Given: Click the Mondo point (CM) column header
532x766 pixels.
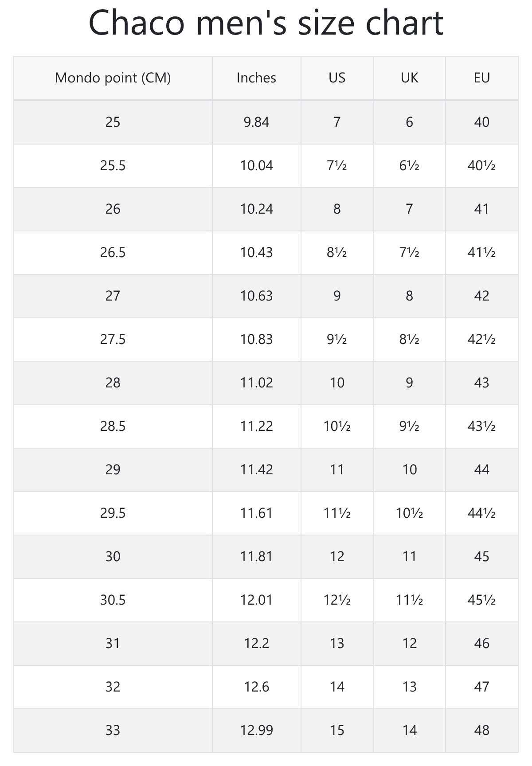Looking at the screenshot, I should [x=113, y=78].
